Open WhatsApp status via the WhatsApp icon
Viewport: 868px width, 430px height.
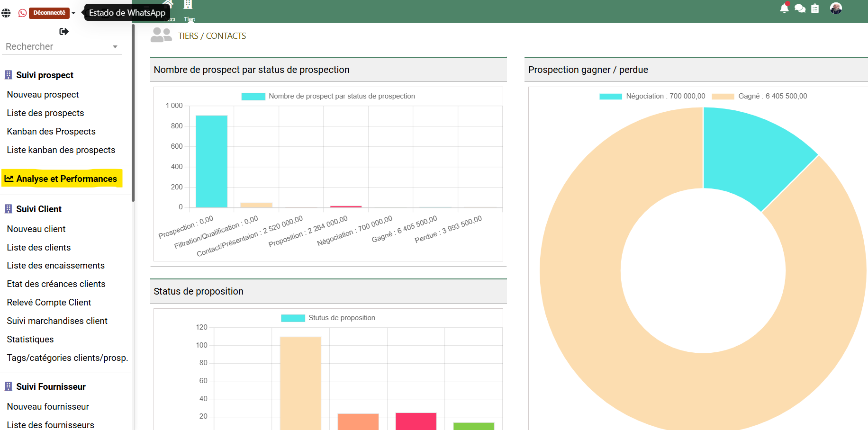(x=22, y=13)
